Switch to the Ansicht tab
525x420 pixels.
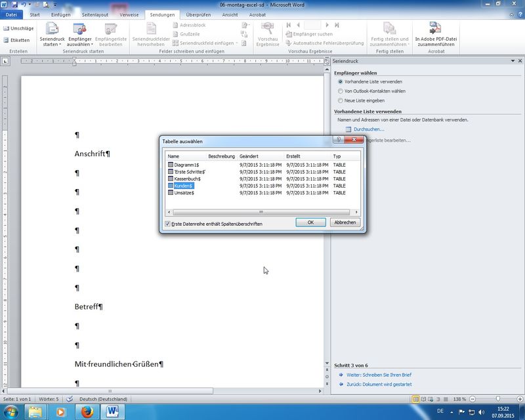(x=230, y=14)
